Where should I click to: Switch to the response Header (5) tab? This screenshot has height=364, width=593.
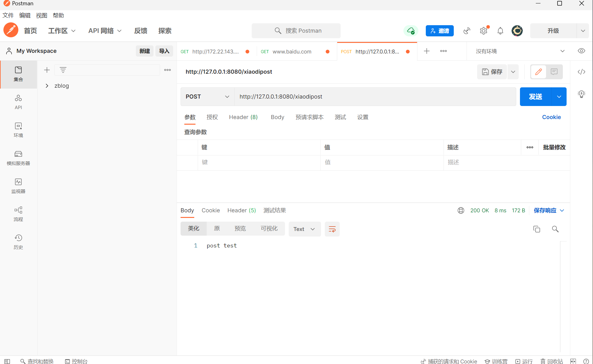pos(241,210)
